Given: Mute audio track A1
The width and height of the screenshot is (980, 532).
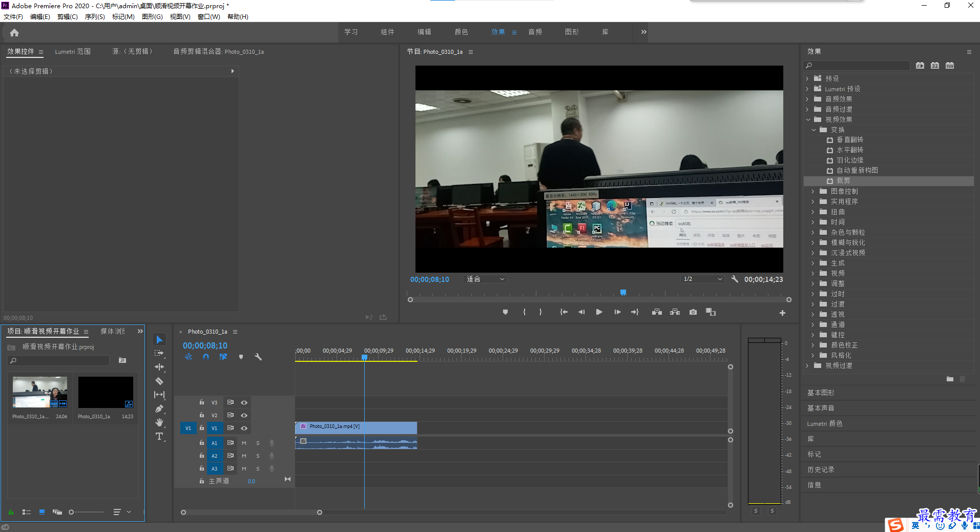Looking at the screenshot, I should (x=244, y=443).
